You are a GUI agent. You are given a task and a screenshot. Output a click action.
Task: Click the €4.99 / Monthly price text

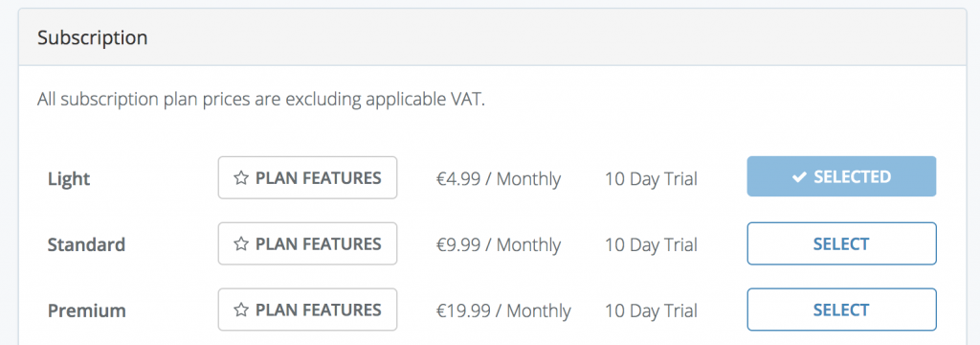[x=498, y=179]
